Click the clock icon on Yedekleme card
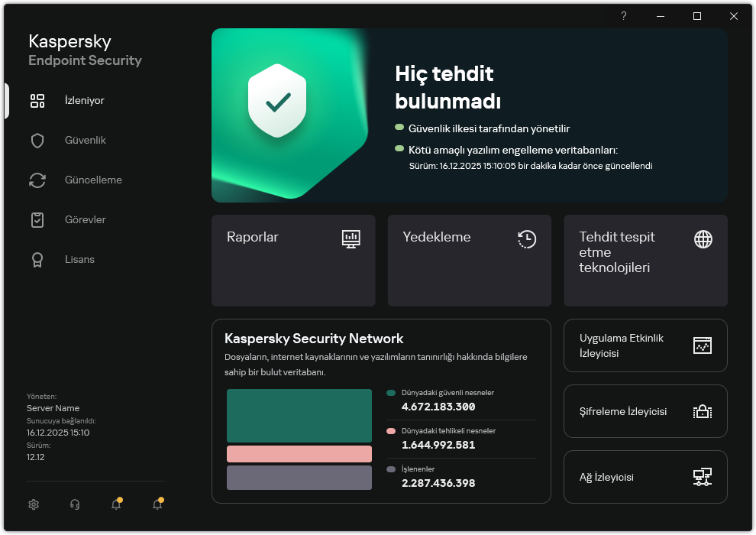This screenshot has height=535, width=756. pos(526,238)
